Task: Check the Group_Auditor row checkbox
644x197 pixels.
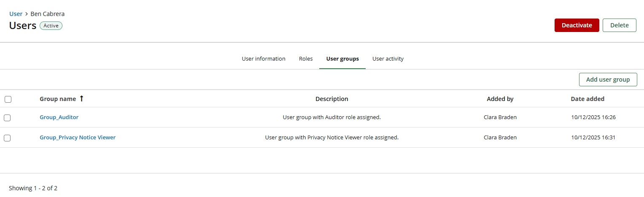Action: (7, 118)
